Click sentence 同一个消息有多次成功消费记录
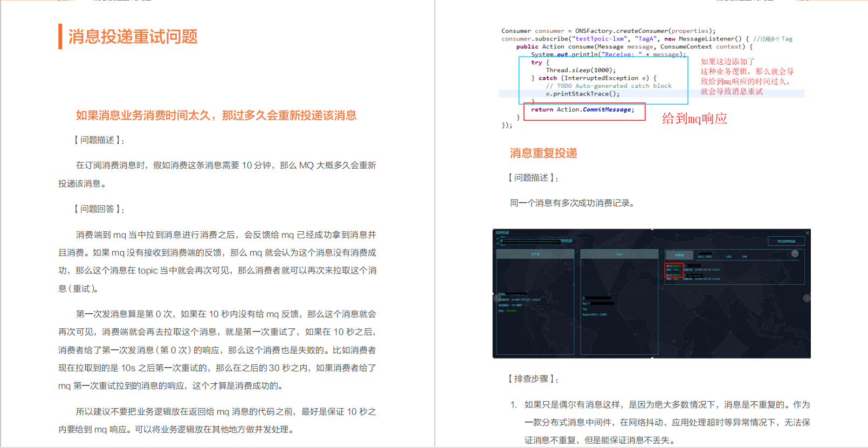Image resolution: width=868 pixels, height=448 pixels. coord(573,203)
